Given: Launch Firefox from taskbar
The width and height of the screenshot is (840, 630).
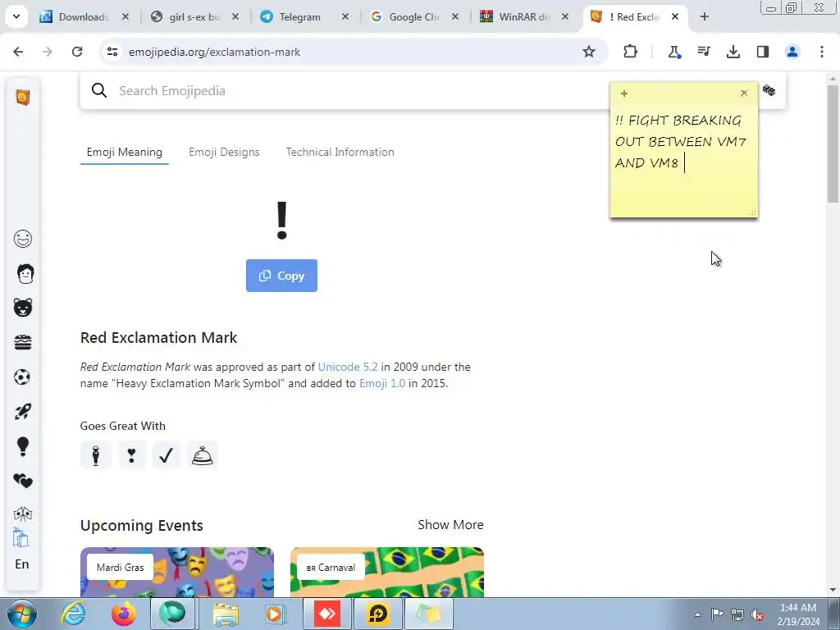Looking at the screenshot, I should [x=124, y=614].
